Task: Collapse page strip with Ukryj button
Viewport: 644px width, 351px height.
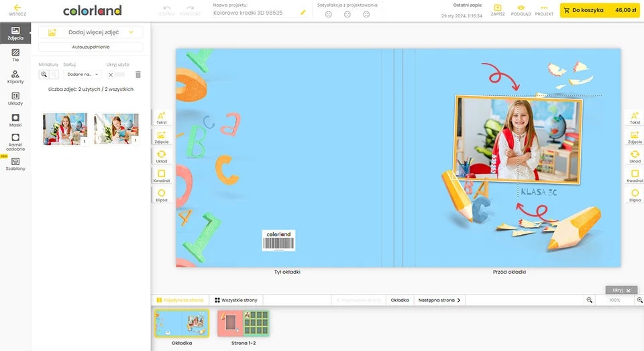Action: tap(621, 290)
